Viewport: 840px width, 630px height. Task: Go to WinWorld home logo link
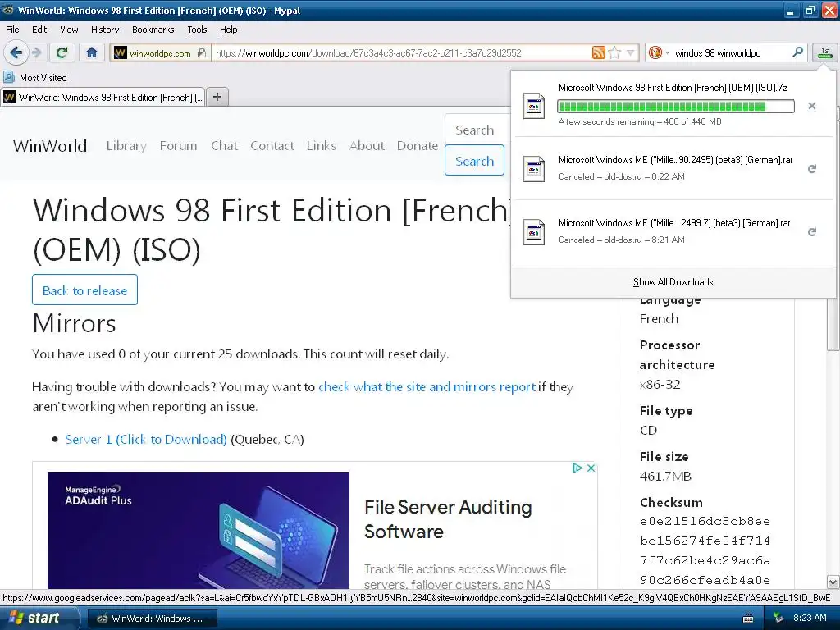click(50, 146)
